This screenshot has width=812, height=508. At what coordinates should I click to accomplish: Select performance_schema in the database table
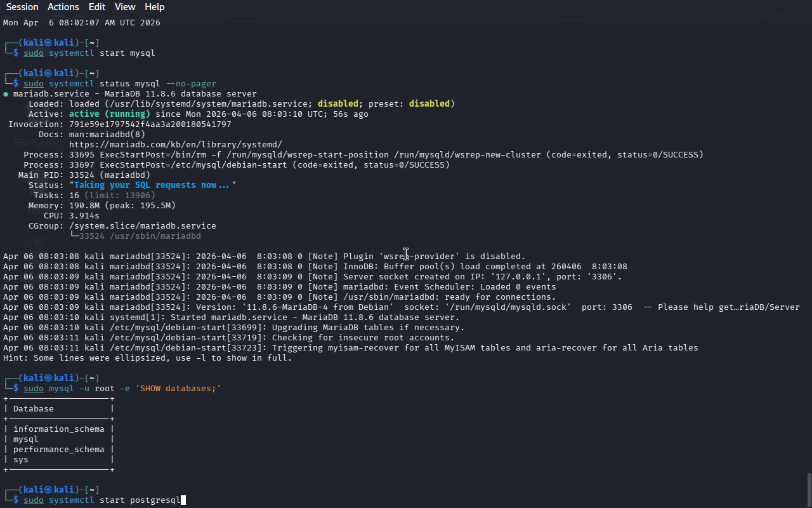coord(58,450)
